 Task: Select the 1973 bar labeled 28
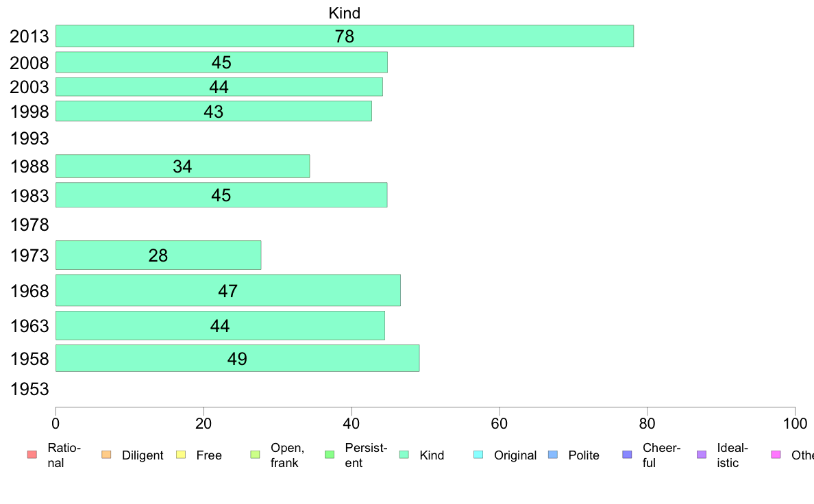[x=158, y=255]
